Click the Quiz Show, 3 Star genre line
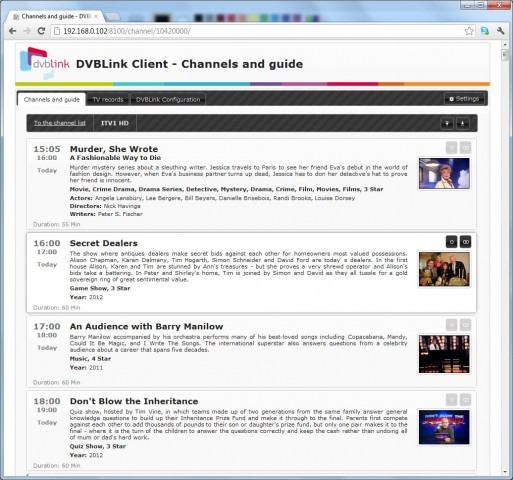Screen dimensions: 513x480 click(x=98, y=446)
